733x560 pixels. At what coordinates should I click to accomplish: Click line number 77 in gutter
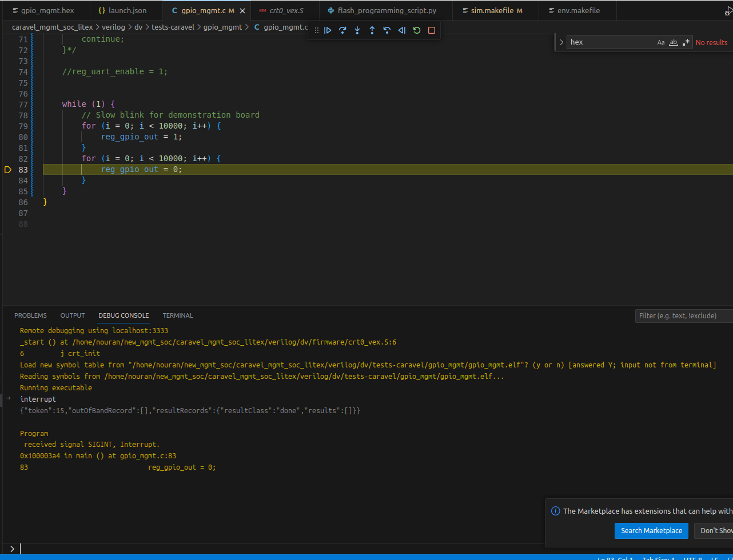point(23,104)
